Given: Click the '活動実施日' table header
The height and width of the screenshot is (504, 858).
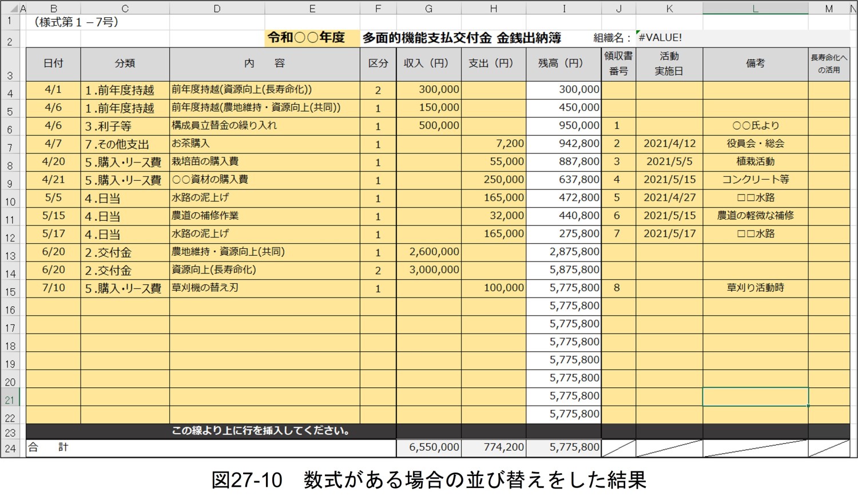Looking at the screenshot, I should 669,64.
